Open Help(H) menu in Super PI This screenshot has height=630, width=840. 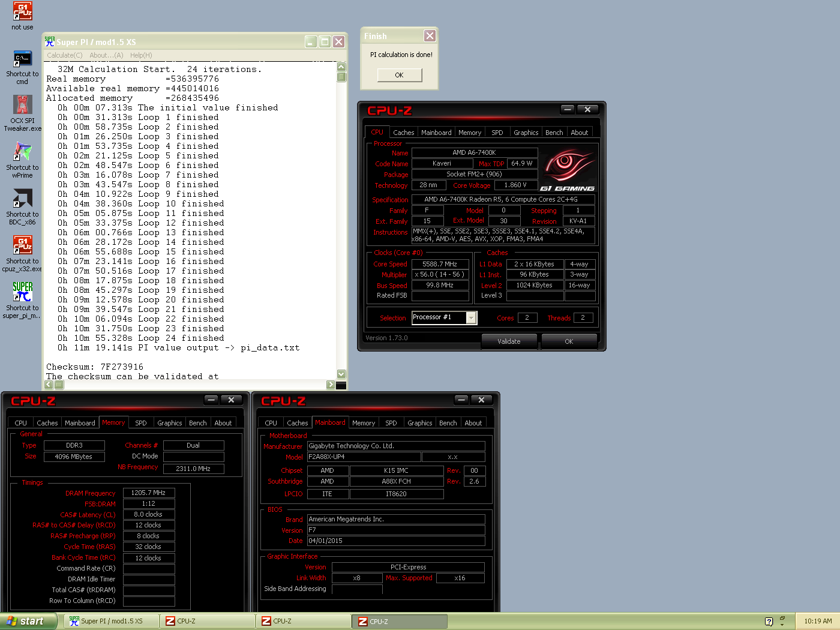click(x=141, y=55)
